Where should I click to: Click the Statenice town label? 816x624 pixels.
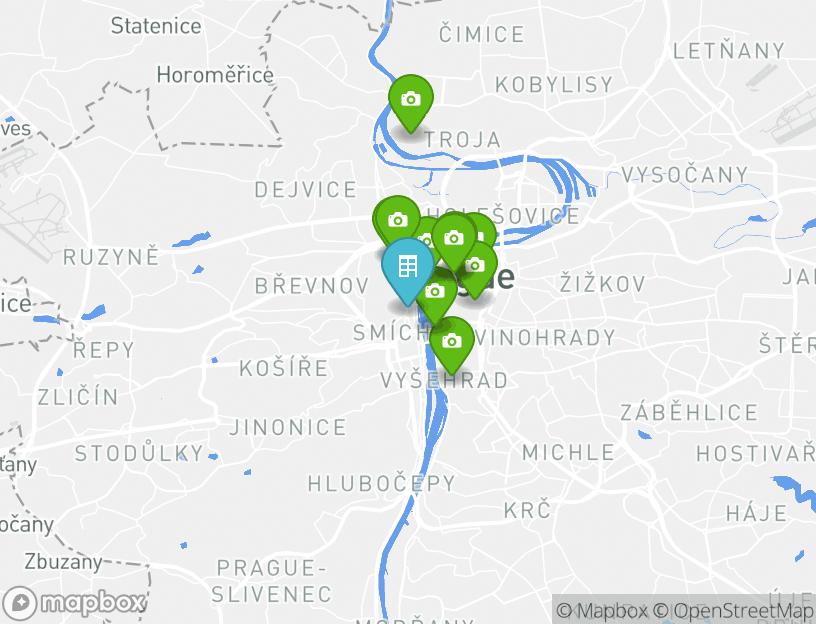click(x=156, y=26)
